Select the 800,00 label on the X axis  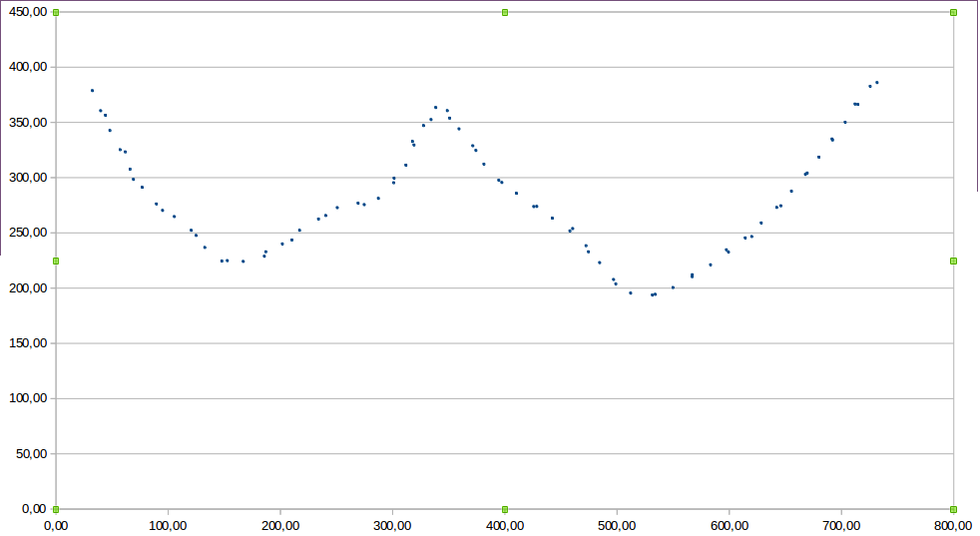(953, 525)
